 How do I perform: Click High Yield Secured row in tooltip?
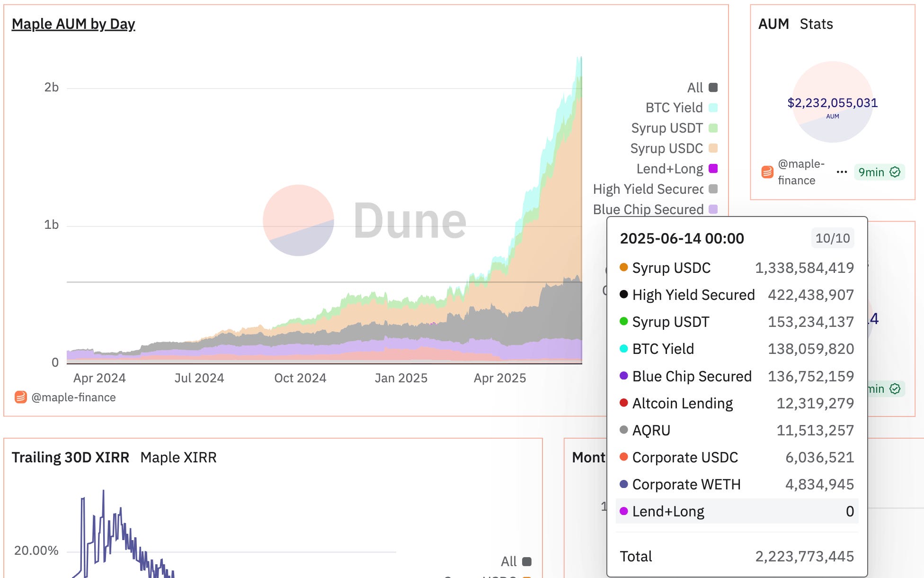[737, 295]
